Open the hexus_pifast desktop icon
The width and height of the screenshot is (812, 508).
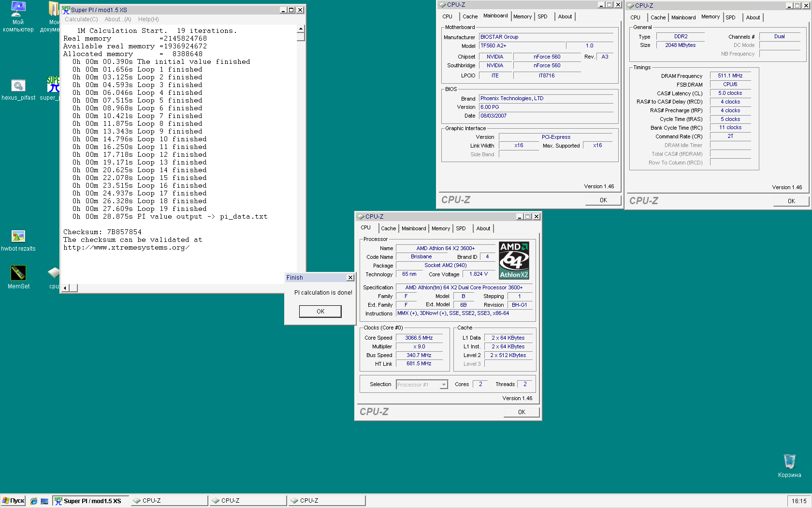tap(18, 86)
